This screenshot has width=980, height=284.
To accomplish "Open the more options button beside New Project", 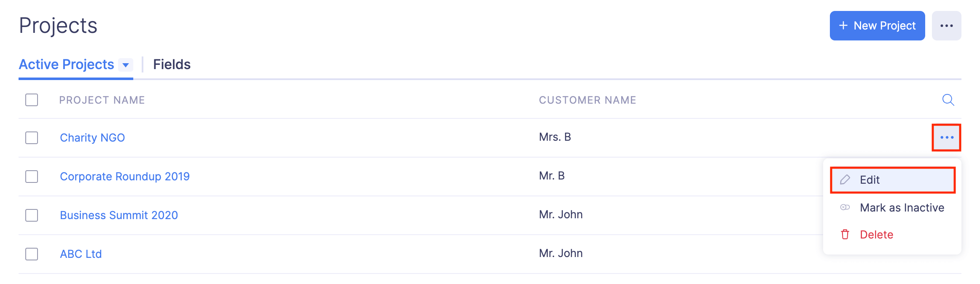I will click(946, 26).
